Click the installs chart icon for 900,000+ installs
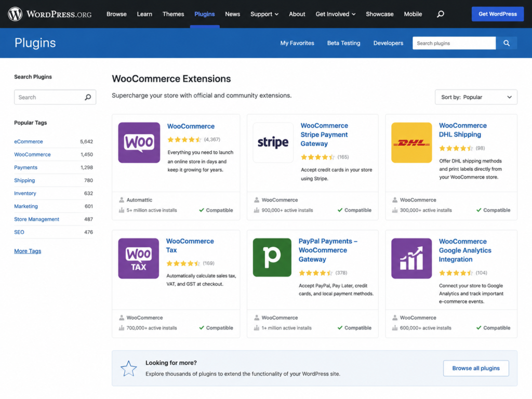Image resolution: width=532 pixels, height=399 pixels. coord(257,210)
